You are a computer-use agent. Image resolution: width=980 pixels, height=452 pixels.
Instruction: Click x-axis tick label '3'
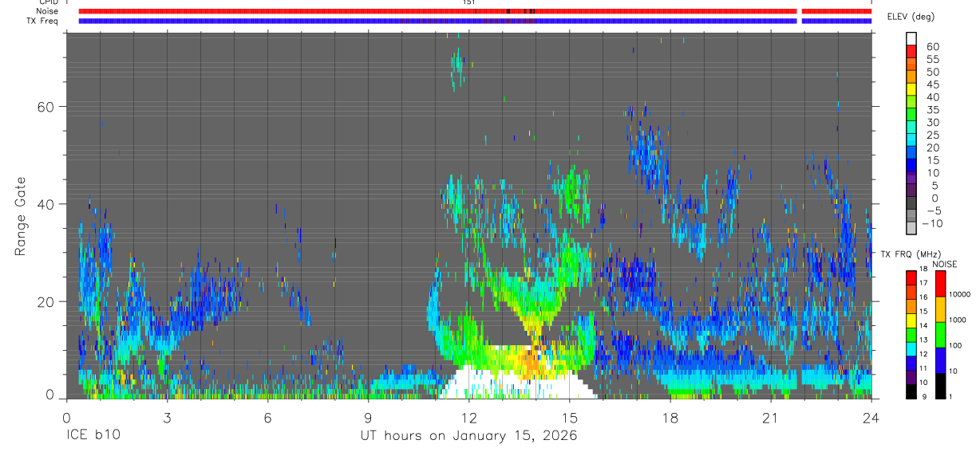pos(167,418)
